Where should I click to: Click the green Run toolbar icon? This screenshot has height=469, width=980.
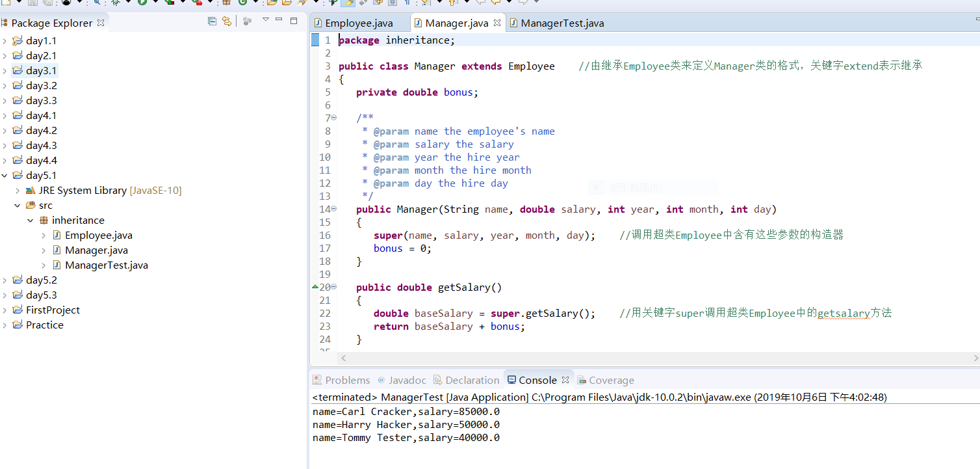tap(142, 3)
